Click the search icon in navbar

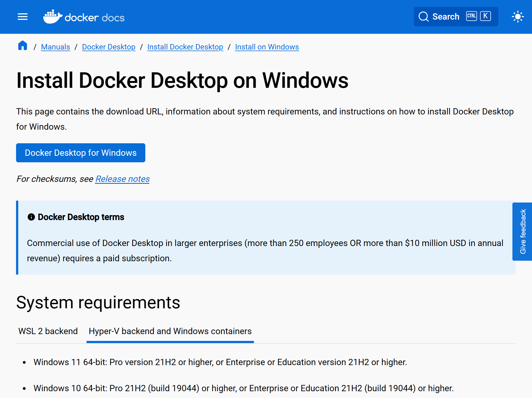423,16
